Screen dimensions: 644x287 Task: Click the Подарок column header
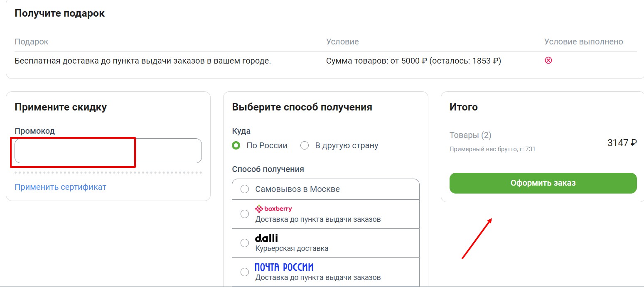(x=32, y=42)
